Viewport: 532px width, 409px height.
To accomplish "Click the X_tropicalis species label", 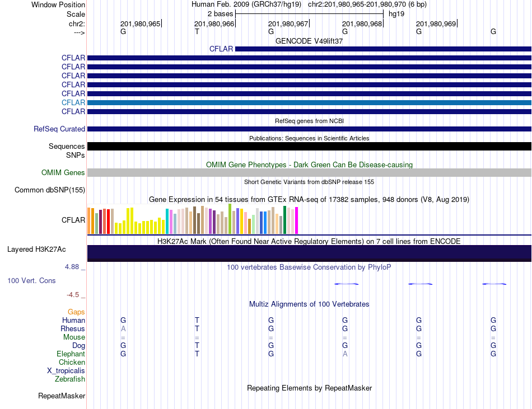I will (66, 371).
